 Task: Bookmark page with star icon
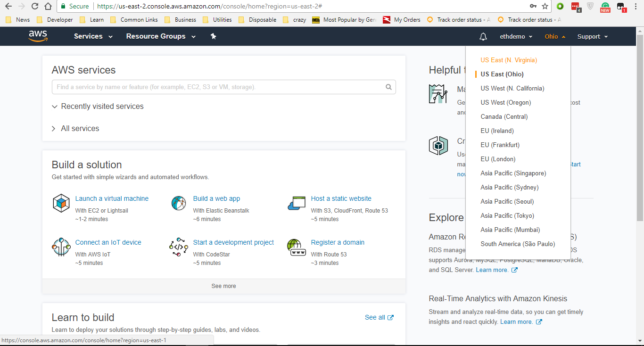(545, 6)
